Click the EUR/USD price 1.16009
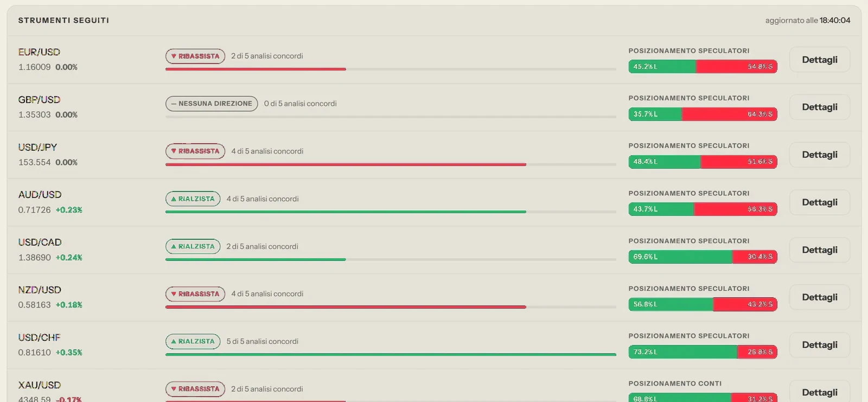 (x=34, y=67)
